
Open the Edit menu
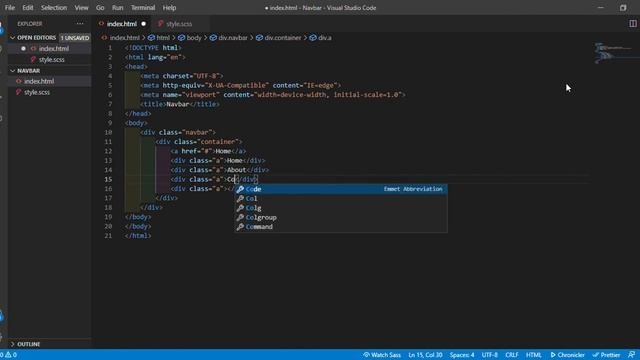tap(28, 8)
